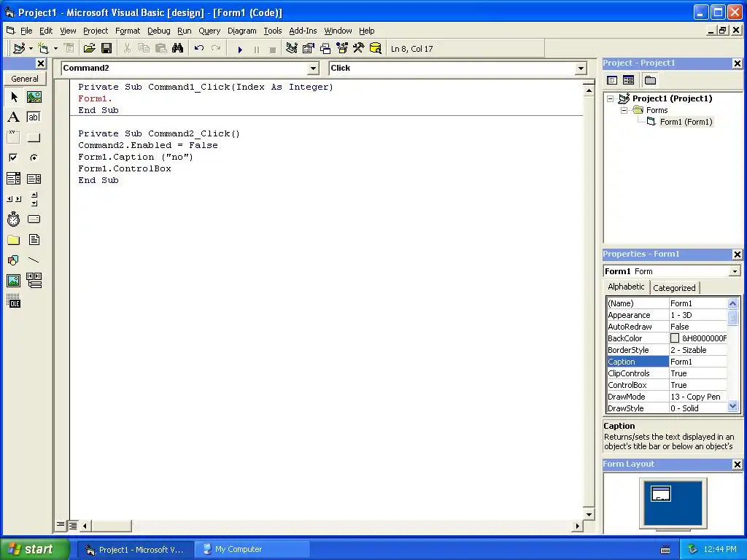The width and height of the screenshot is (747, 560).
Task: Open the Procedure dropdown showing Click
Action: click(x=581, y=69)
